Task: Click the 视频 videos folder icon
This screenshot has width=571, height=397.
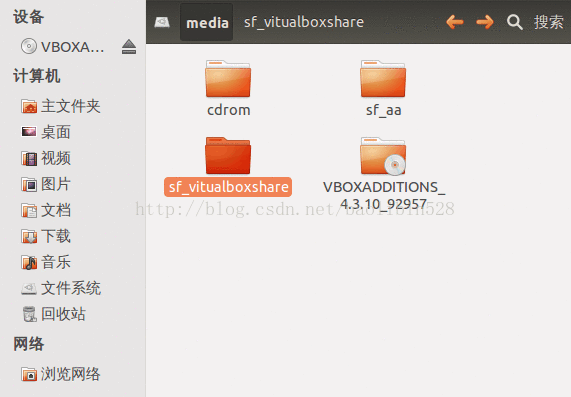Action: tap(29, 158)
